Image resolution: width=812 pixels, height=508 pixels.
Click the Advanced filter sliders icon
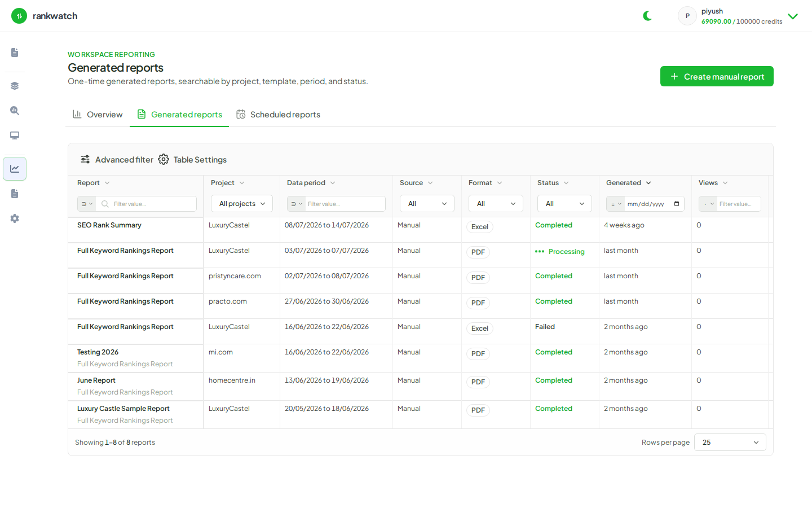(85, 160)
